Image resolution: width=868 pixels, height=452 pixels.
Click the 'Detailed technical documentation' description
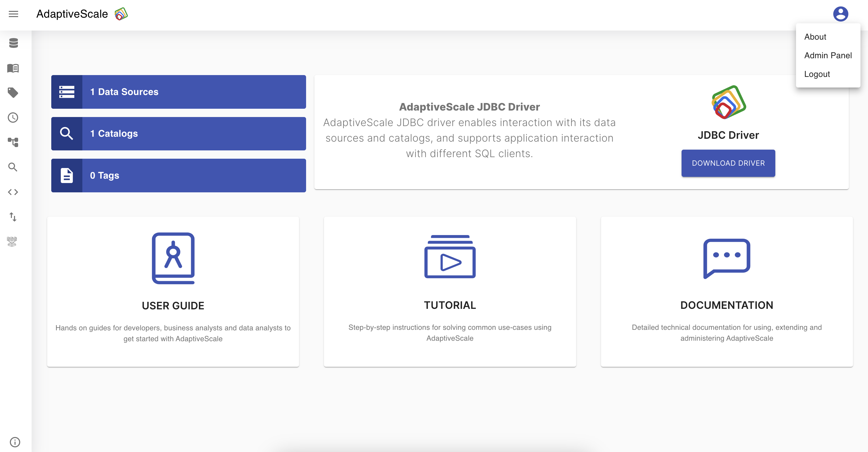[x=727, y=333]
